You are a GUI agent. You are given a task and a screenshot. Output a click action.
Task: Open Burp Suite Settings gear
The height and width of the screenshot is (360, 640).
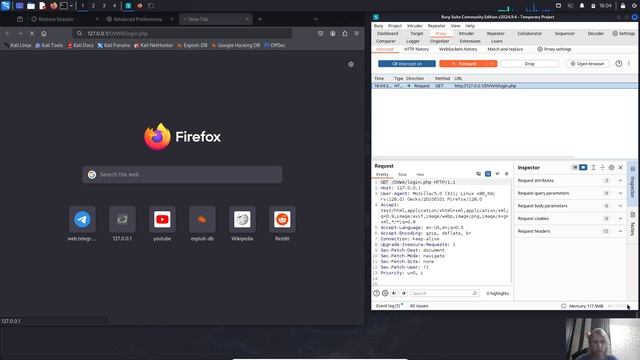click(624, 33)
